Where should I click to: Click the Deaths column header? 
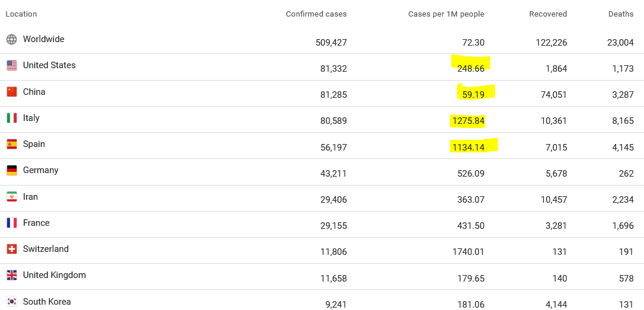tap(621, 14)
